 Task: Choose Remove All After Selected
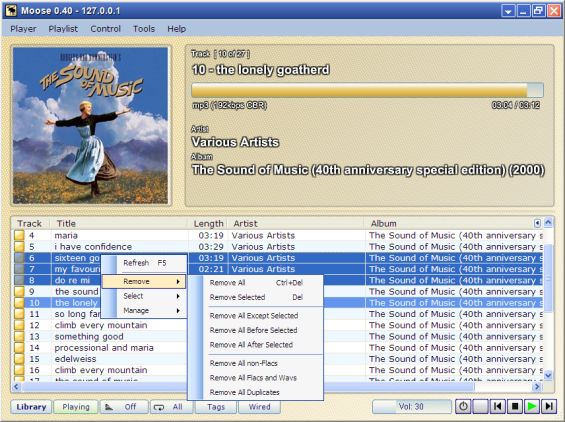click(x=256, y=345)
